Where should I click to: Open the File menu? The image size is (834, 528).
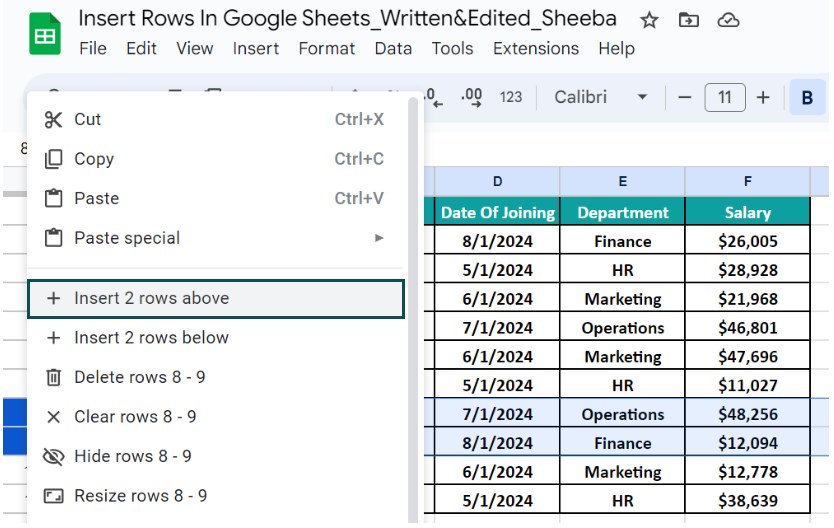click(93, 48)
